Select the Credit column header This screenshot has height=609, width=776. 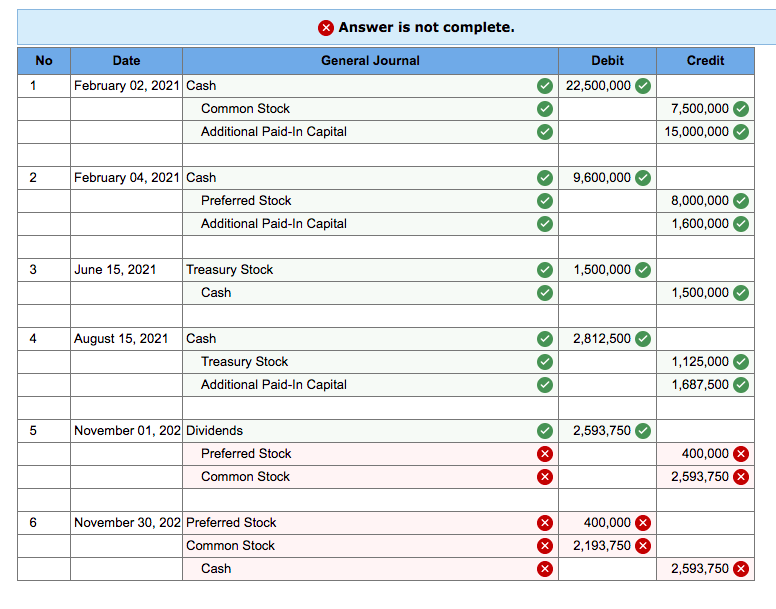(x=705, y=61)
